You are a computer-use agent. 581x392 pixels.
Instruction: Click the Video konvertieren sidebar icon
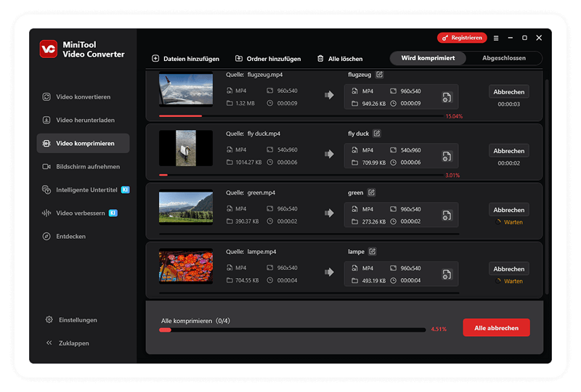46,97
